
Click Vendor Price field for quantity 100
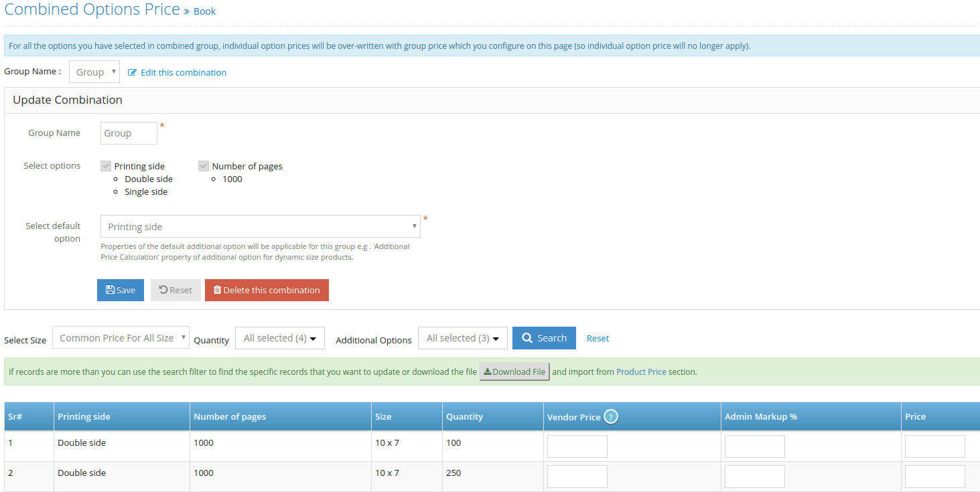coord(577,446)
